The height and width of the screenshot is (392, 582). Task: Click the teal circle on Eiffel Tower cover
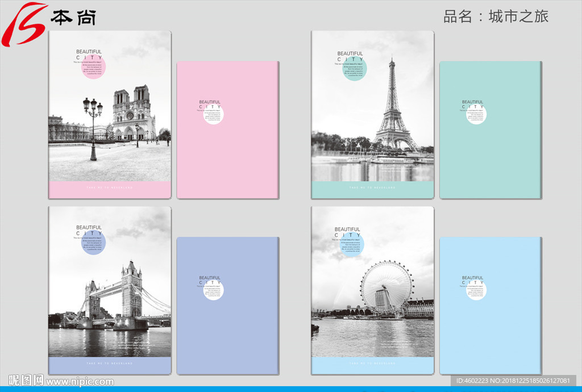tap(355, 69)
